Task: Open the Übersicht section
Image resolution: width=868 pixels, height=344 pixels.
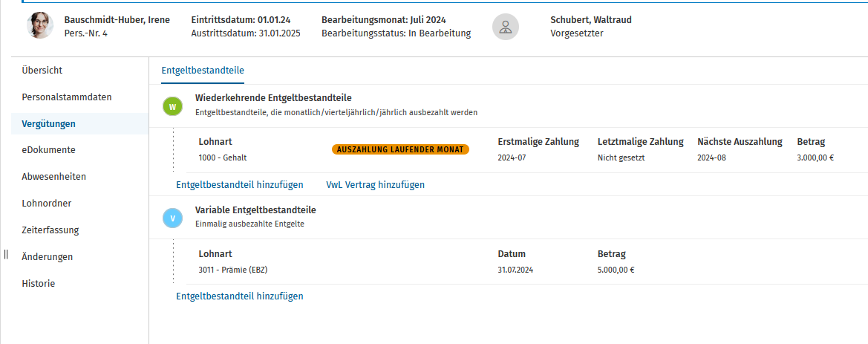Action: [42, 71]
